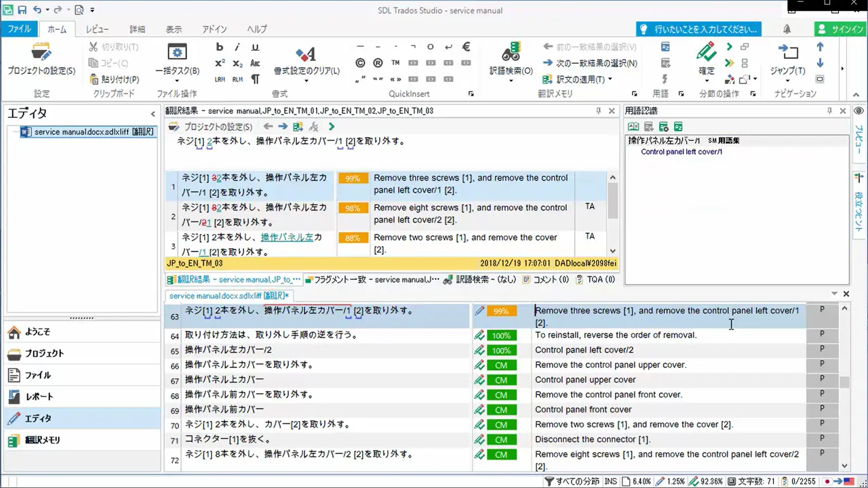The height and width of the screenshot is (488, 868).
Task: Pin the 翻訳結果 panel
Action: click(x=598, y=110)
